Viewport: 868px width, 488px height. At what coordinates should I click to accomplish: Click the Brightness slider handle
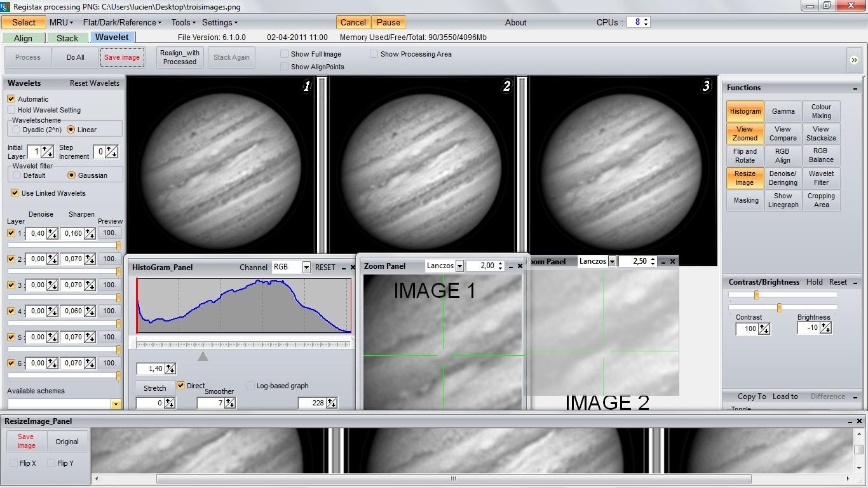779,308
